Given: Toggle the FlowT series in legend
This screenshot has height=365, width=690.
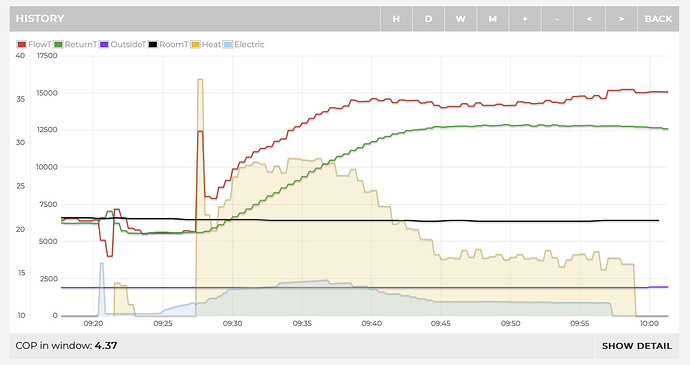Looking at the screenshot, I should coord(34,44).
